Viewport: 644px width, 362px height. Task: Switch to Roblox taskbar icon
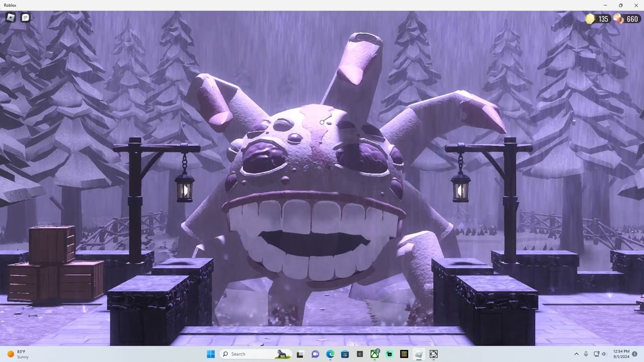click(x=419, y=354)
